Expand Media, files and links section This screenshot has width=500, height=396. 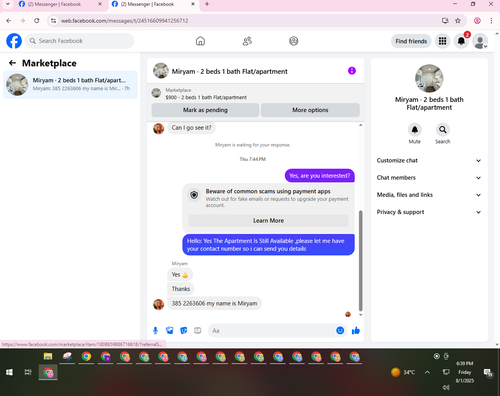click(429, 195)
